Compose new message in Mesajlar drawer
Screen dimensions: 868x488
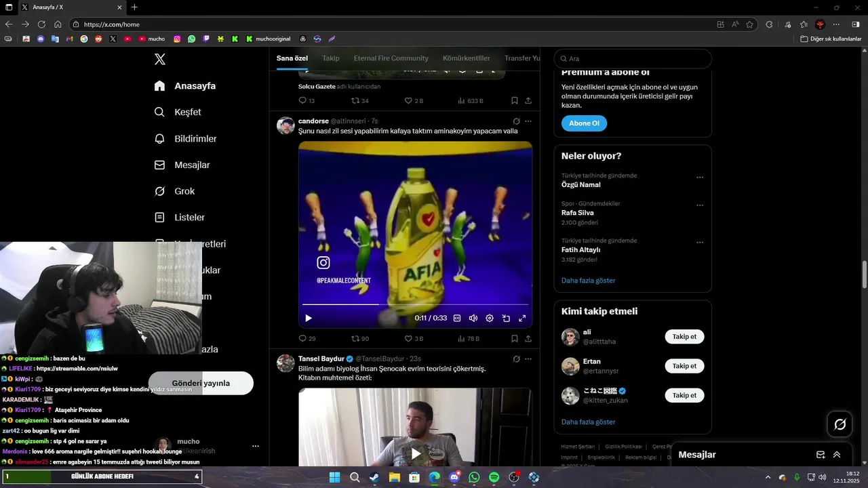[x=821, y=455]
